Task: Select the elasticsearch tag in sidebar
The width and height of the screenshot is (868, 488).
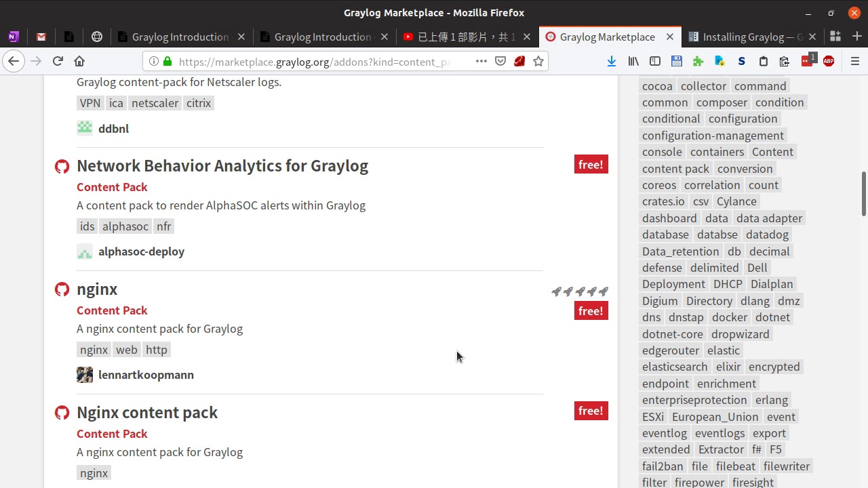Action: (675, 367)
